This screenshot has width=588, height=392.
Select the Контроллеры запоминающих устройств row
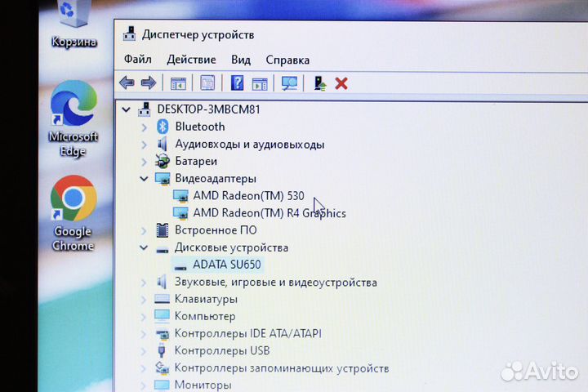point(272,368)
